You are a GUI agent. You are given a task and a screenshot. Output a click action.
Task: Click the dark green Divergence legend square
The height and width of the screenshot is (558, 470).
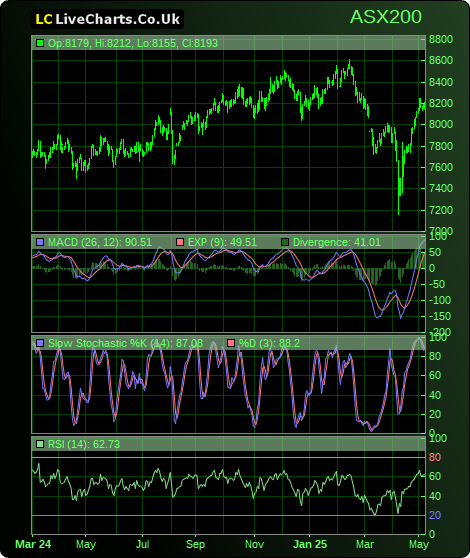point(285,242)
